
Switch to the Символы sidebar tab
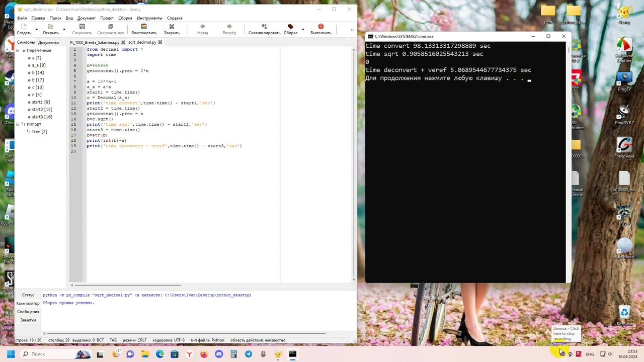tap(26, 42)
